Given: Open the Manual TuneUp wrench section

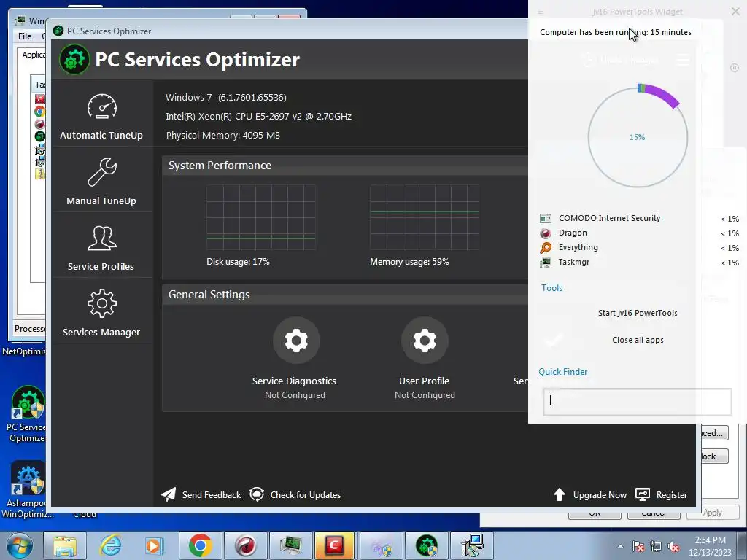Looking at the screenshot, I should (101, 182).
